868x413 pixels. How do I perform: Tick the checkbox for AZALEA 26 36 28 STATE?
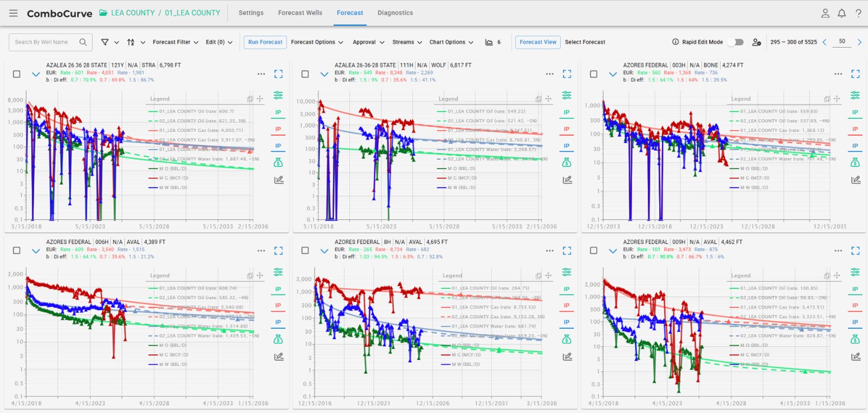(x=17, y=74)
